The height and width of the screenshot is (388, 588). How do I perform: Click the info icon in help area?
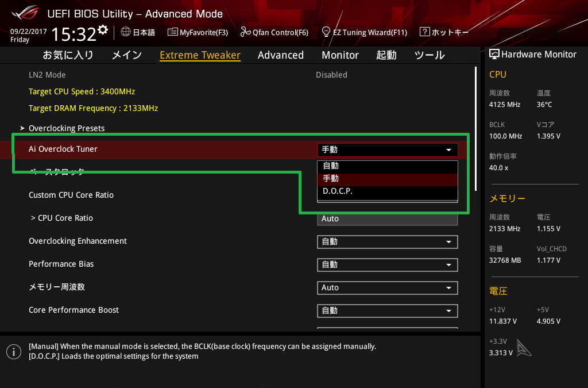point(14,352)
